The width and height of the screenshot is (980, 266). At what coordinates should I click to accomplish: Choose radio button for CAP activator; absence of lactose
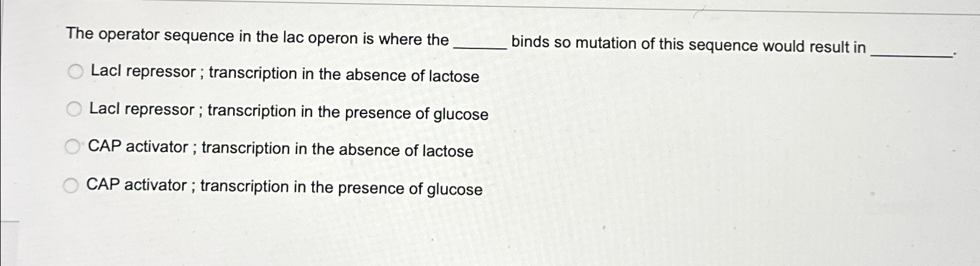(x=72, y=147)
